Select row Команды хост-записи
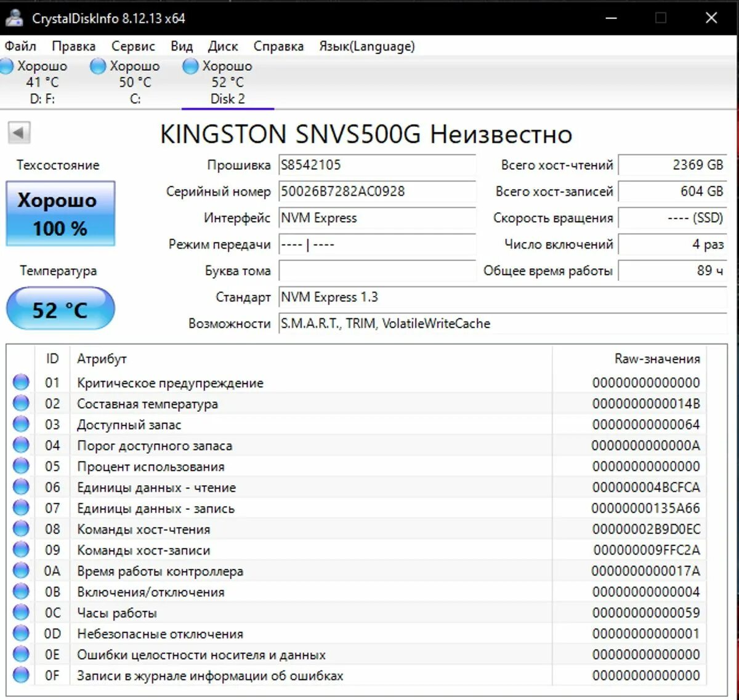Image resolution: width=739 pixels, height=700 pixels. point(357,550)
